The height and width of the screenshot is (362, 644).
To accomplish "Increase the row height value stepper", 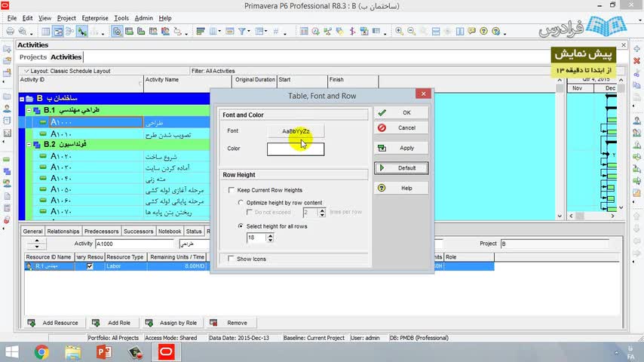I will [x=270, y=235].
